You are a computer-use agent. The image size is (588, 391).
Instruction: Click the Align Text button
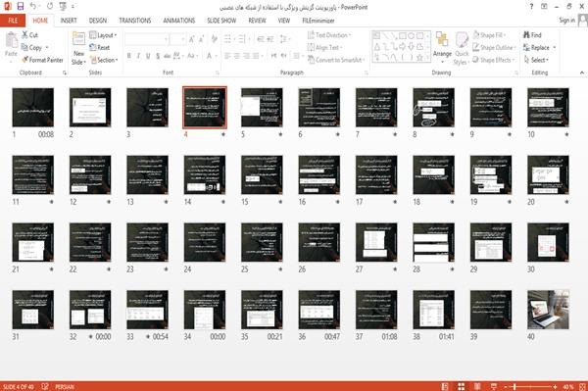coord(324,47)
